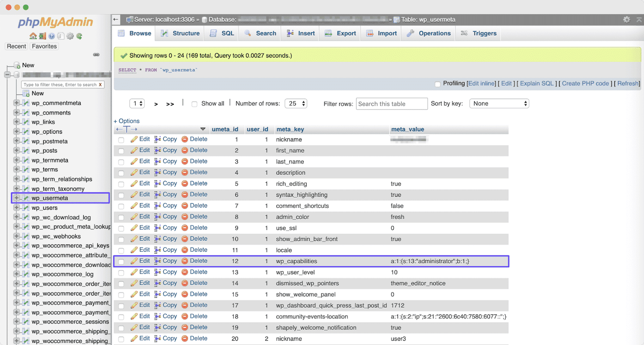Select the checkbox for the nickname row 1

121,140
